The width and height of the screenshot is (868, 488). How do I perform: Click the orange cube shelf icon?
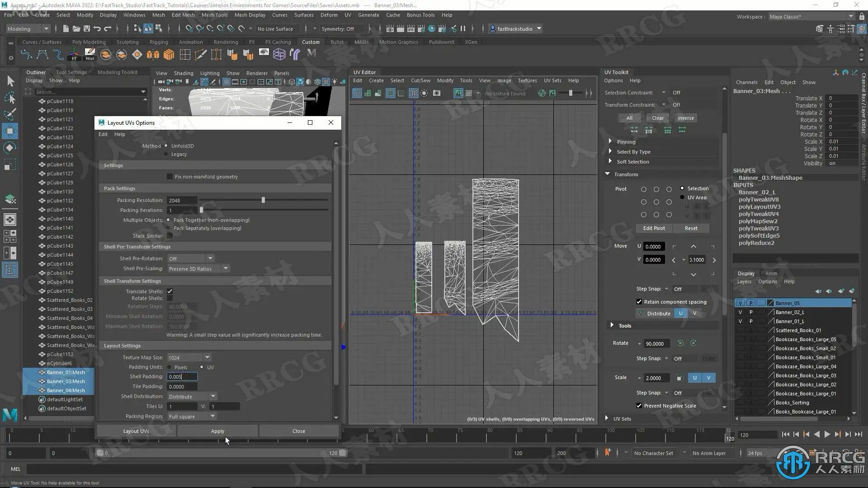[169, 55]
